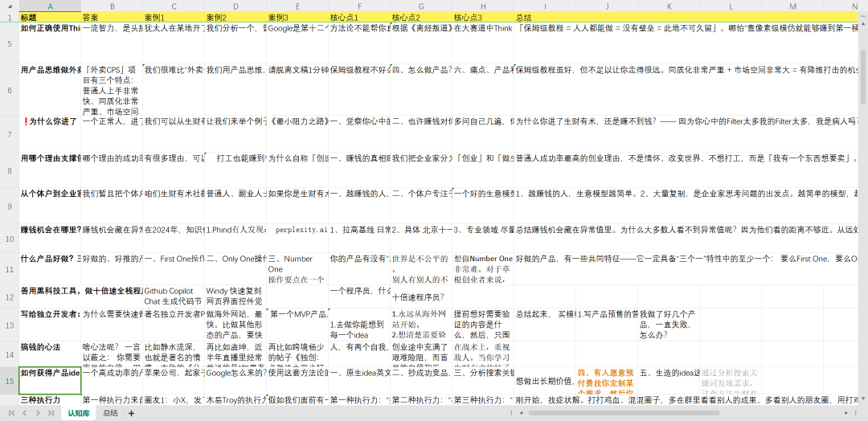Select column B header
Viewport: 868px width, 421px height.
point(112,6)
